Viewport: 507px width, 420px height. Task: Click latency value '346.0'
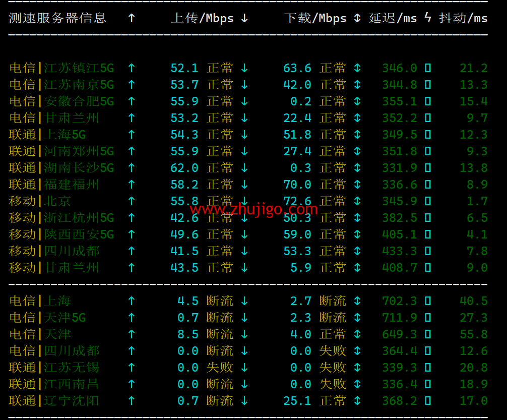tap(400, 68)
